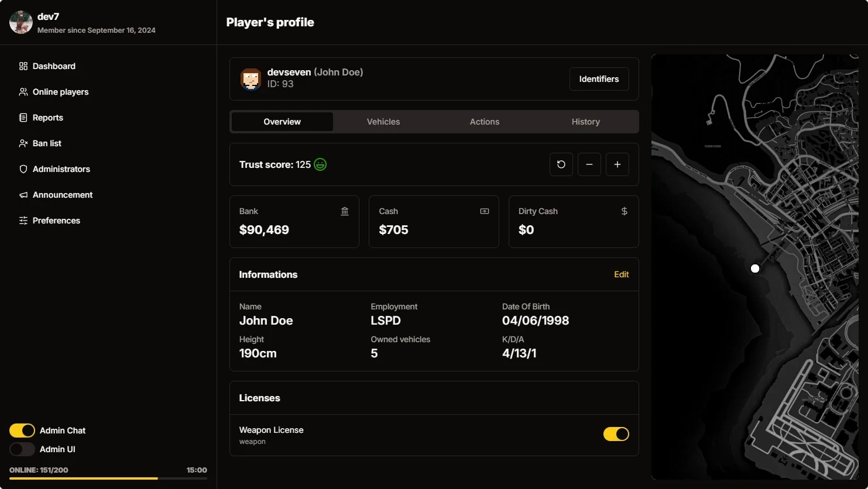Decrease trust score with minus button
868x489 pixels.
click(589, 164)
